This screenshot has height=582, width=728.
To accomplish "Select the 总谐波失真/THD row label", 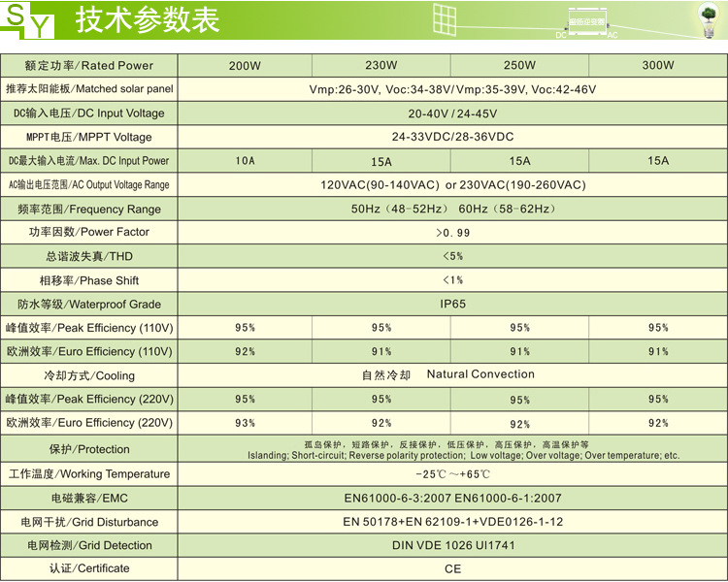I will 89,256.
